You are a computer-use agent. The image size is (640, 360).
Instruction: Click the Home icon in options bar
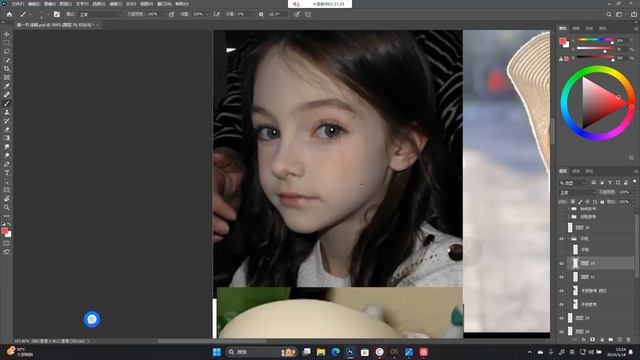(x=9, y=14)
